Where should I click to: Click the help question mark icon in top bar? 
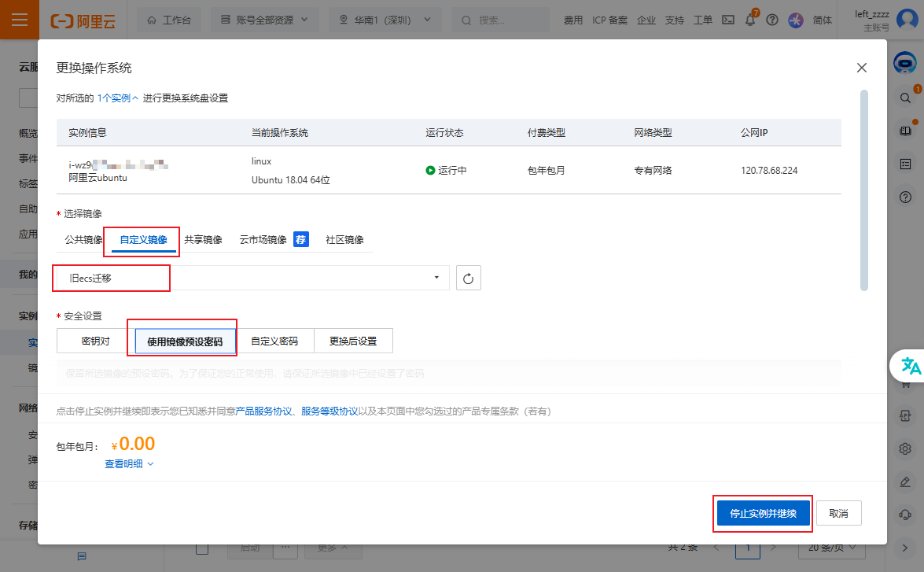coord(772,20)
